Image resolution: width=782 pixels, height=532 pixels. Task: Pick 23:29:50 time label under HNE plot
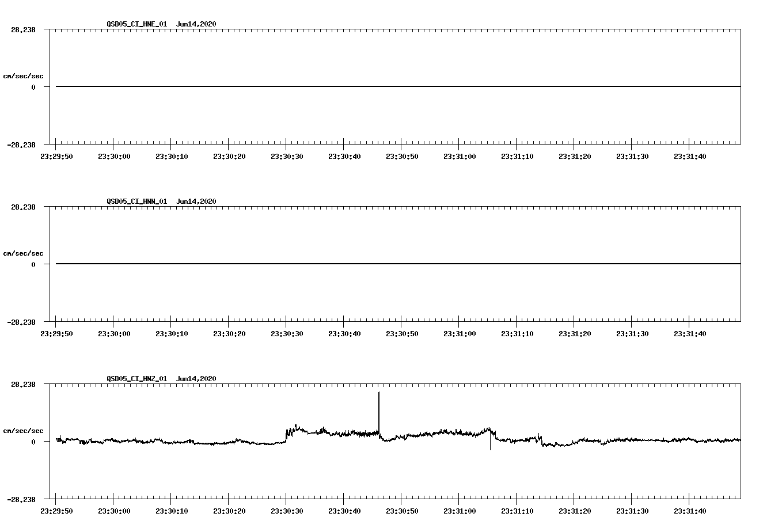pos(56,157)
